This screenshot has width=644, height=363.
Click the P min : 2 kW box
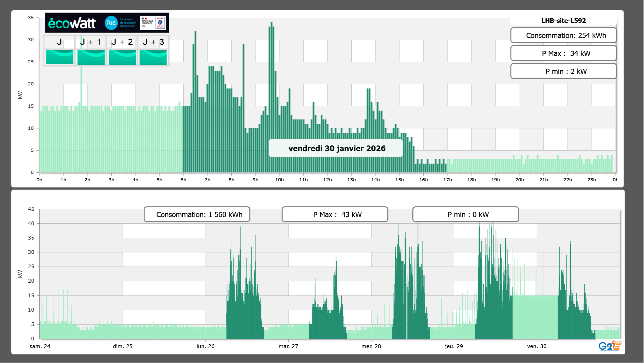click(x=563, y=71)
